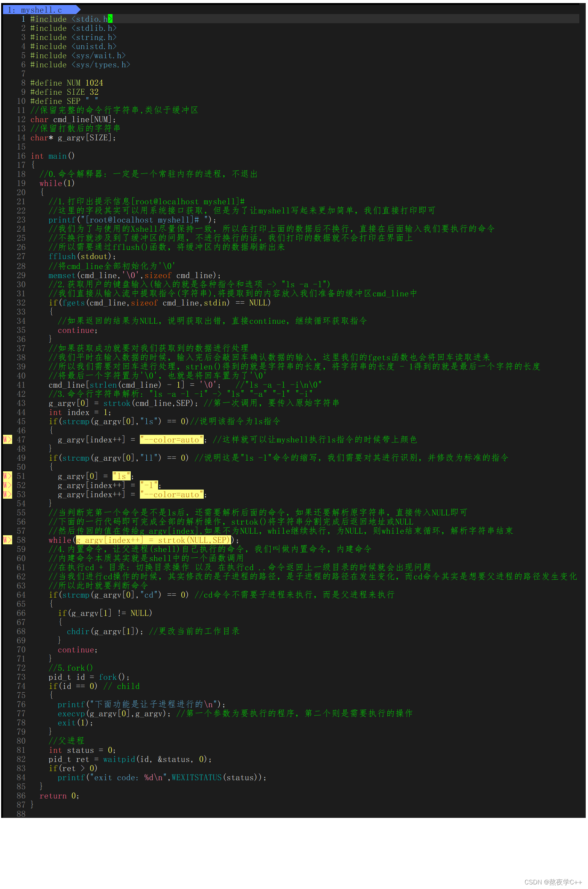Click highlighted "ls" string on line 51
Viewport: 588px width, 889px height.
click(122, 476)
